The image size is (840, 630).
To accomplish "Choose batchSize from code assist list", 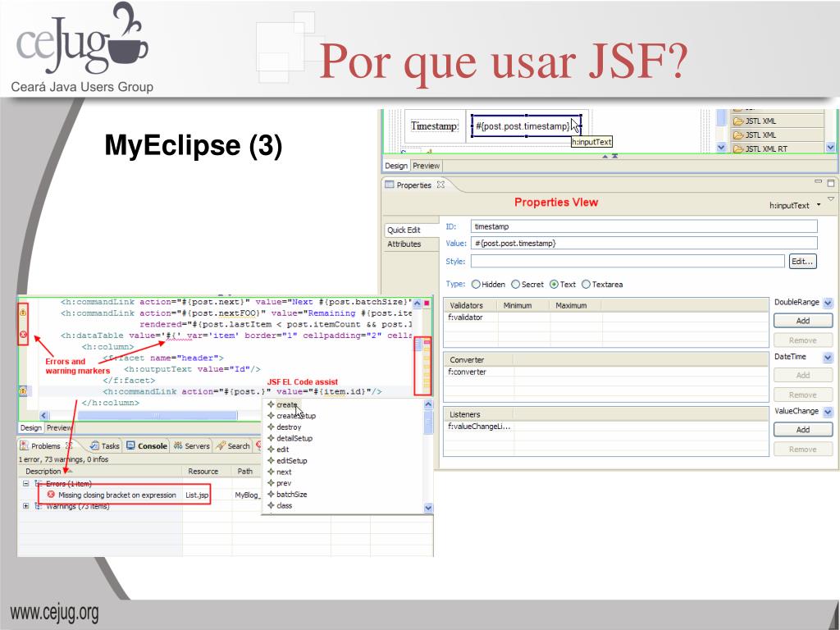I will (291, 495).
